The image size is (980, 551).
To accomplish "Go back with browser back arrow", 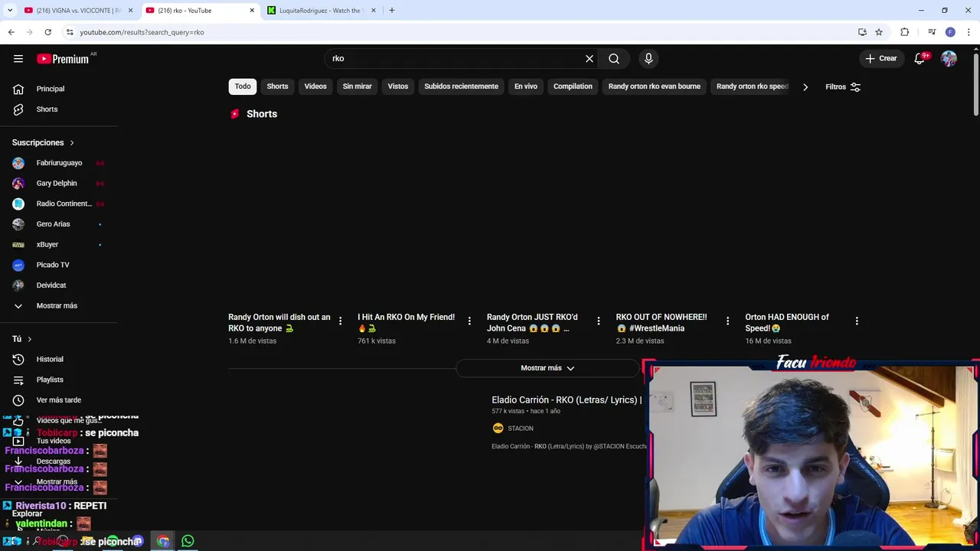I will (11, 32).
